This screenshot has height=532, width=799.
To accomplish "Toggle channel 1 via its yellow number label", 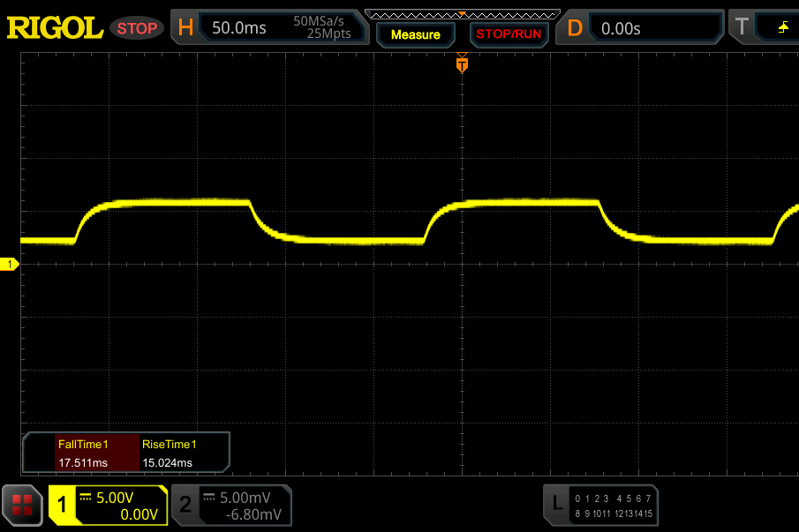I will pyautogui.click(x=62, y=505).
